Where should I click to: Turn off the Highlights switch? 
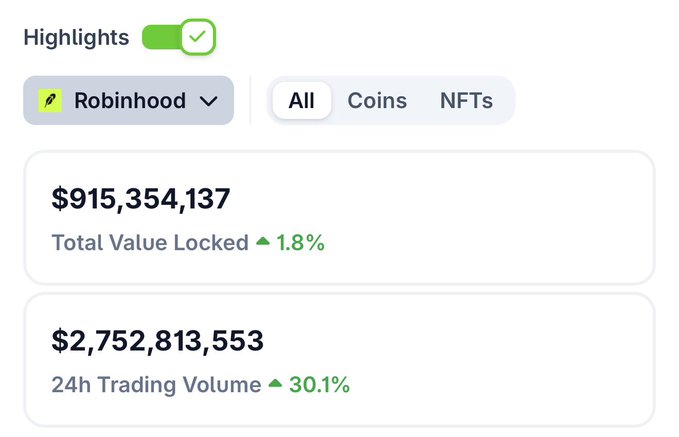(x=178, y=37)
